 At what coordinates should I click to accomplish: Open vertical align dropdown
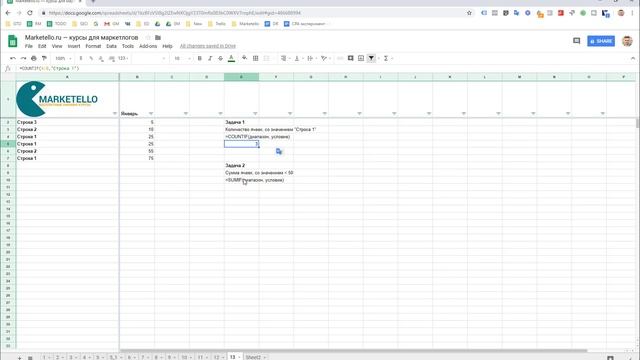(x=298, y=58)
